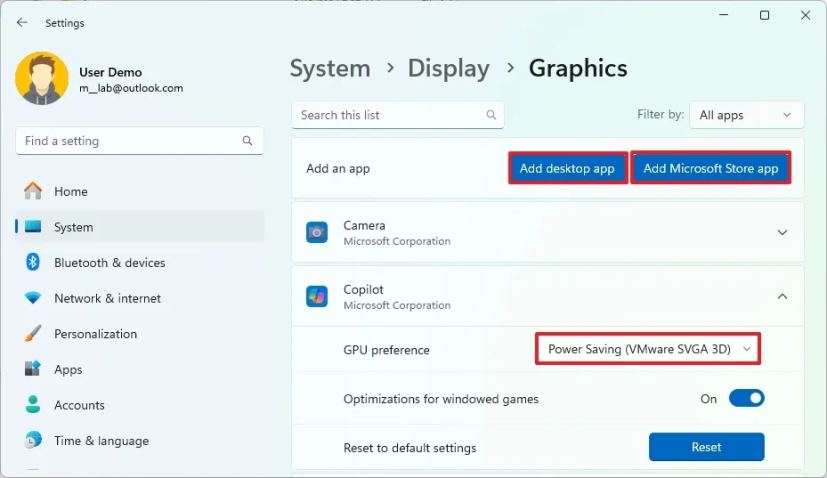Open the GPU preference dropdown
Image resolution: width=827 pixels, height=478 pixels.
[648, 349]
